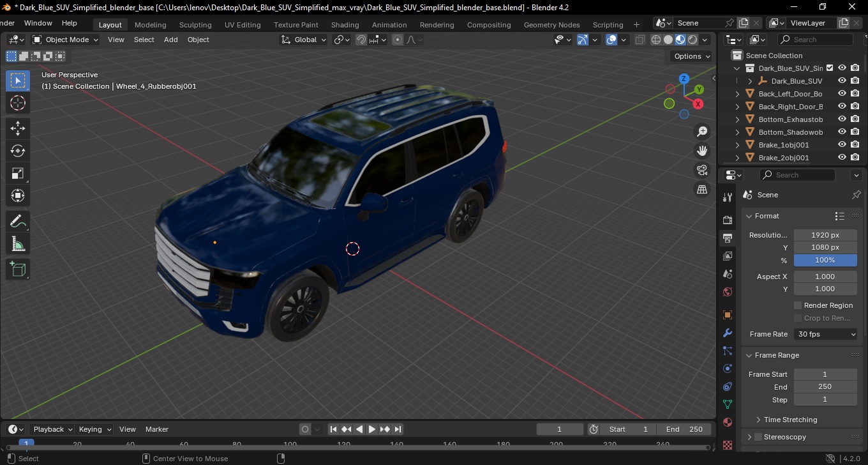Image resolution: width=868 pixels, height=465 pixels.
Task: Open the Object Mode dropdown
Action: tap(65, 40)
